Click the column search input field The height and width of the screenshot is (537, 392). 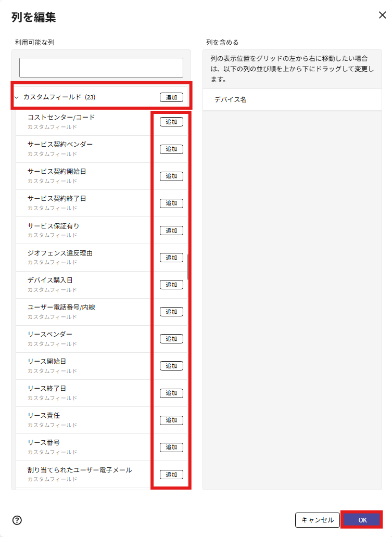[x=101, y=68]
